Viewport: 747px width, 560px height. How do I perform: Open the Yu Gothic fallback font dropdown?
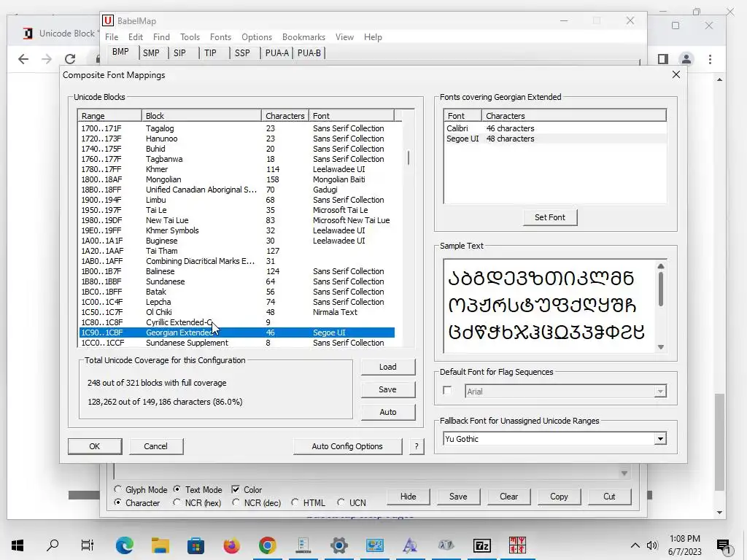click(659, 438)
